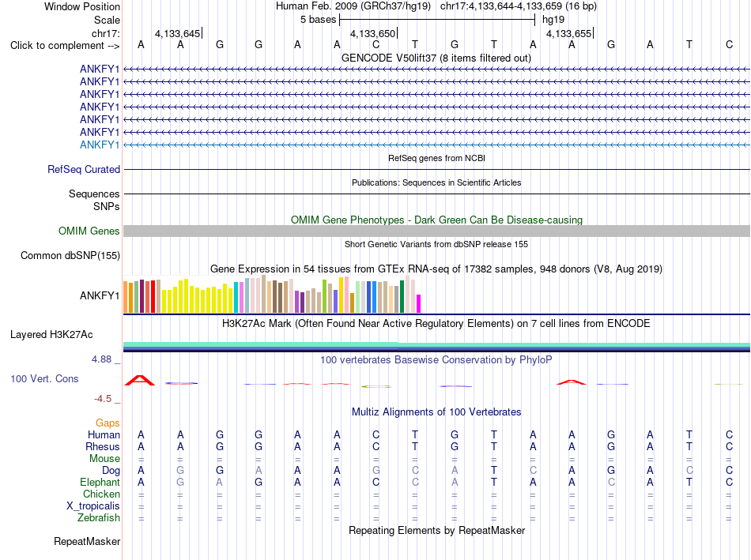Select the Zebrafish alignment row label
The width and height of the screenshot is (751, 560).
click(x=99, y=517)
